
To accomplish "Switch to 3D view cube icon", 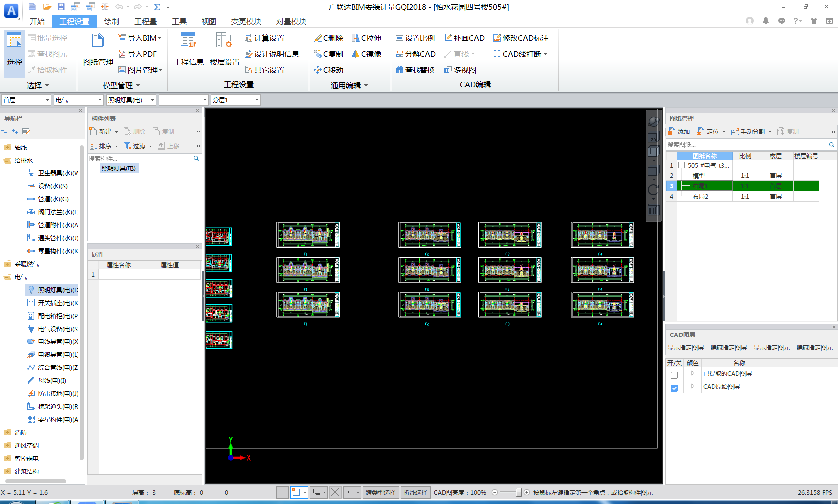I will click(653, 138).
